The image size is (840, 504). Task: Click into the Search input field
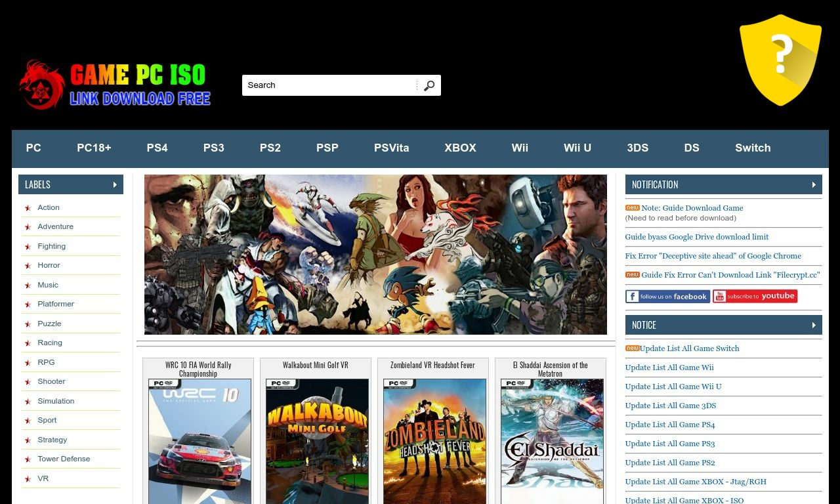coord(330,85)
